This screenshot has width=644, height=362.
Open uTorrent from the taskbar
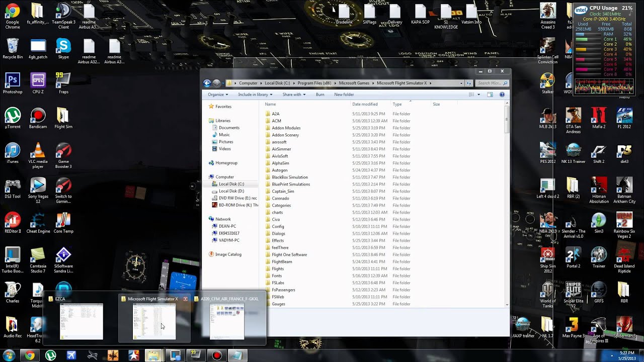tap(50, 355)
